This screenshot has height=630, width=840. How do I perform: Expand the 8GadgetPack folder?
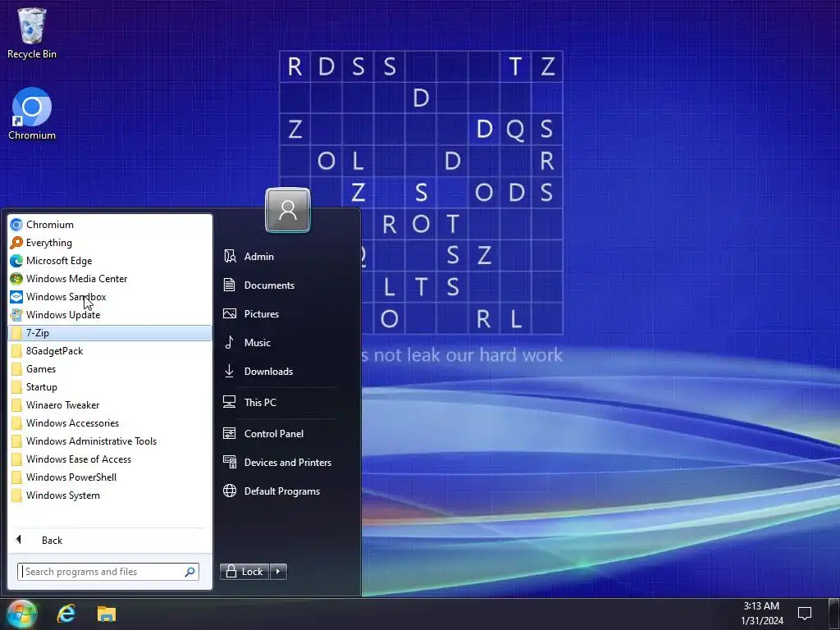point(110,351)
